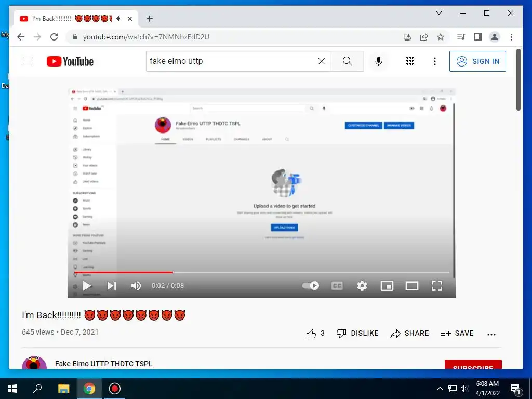Open the YouTube apps grid

tap(410, 61)
